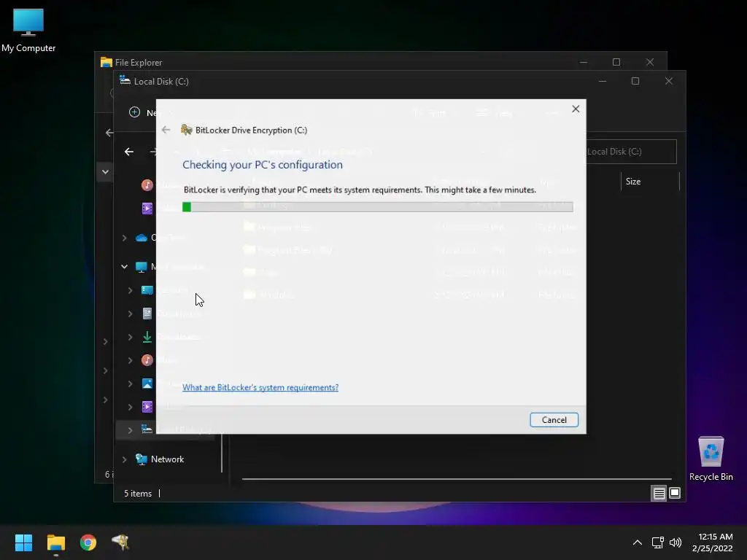Click the BitLocker keys icon on taskbar
This screenshot has width=747, height=560.
click(120, 542)
